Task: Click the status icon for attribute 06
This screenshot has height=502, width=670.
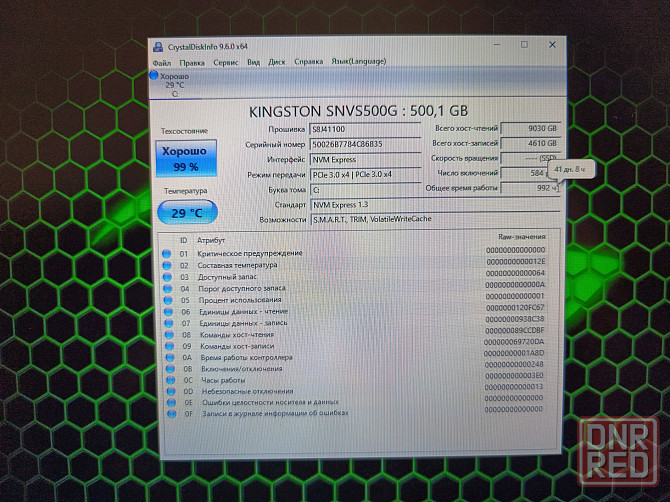Action: tap(168, 311)
